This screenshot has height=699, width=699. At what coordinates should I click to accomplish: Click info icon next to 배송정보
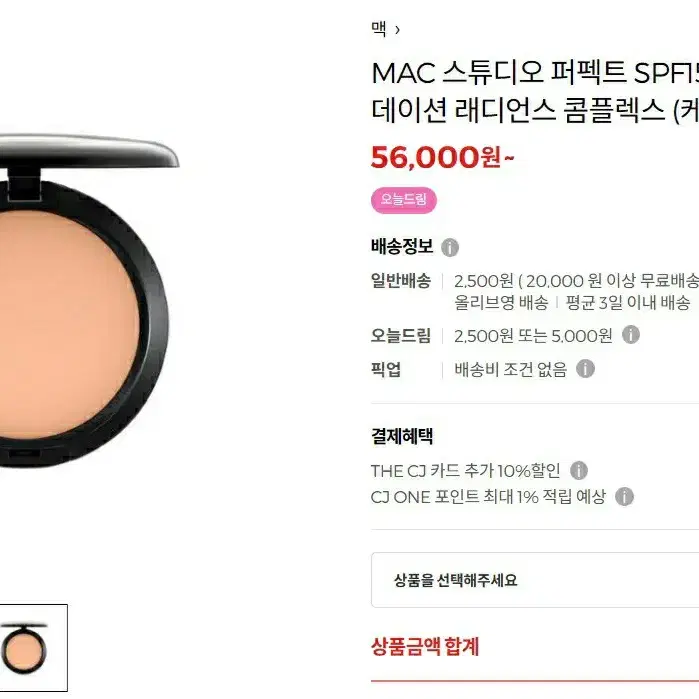pos(449,247)
